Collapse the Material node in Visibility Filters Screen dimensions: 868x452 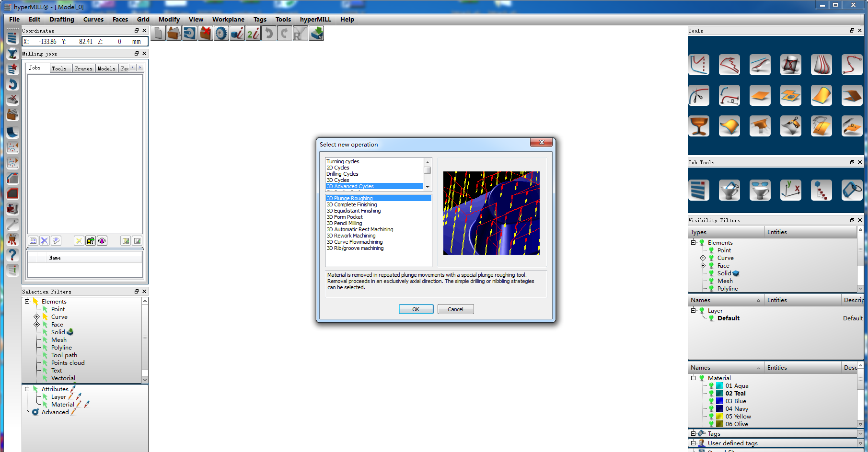693,378
